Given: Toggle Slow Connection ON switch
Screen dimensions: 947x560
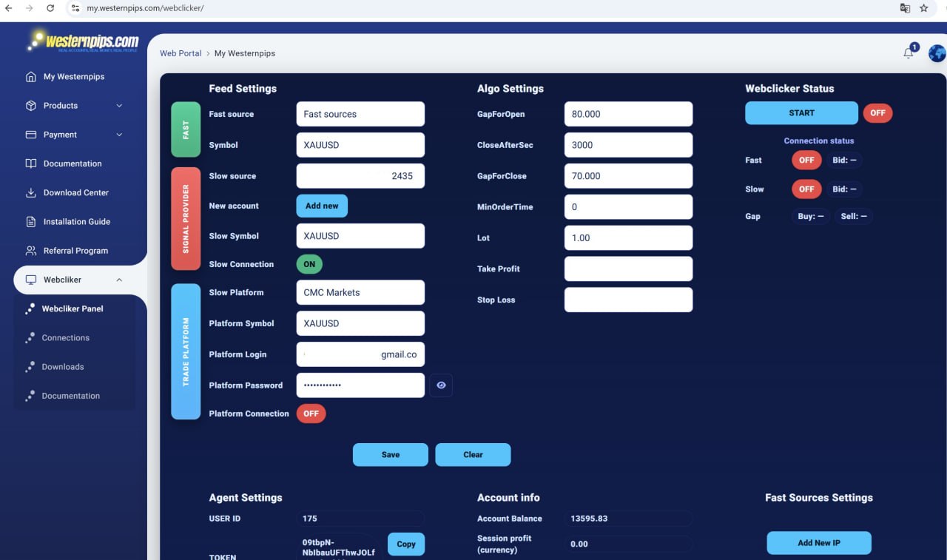Looking at the screenshot, I should [310, 264].
